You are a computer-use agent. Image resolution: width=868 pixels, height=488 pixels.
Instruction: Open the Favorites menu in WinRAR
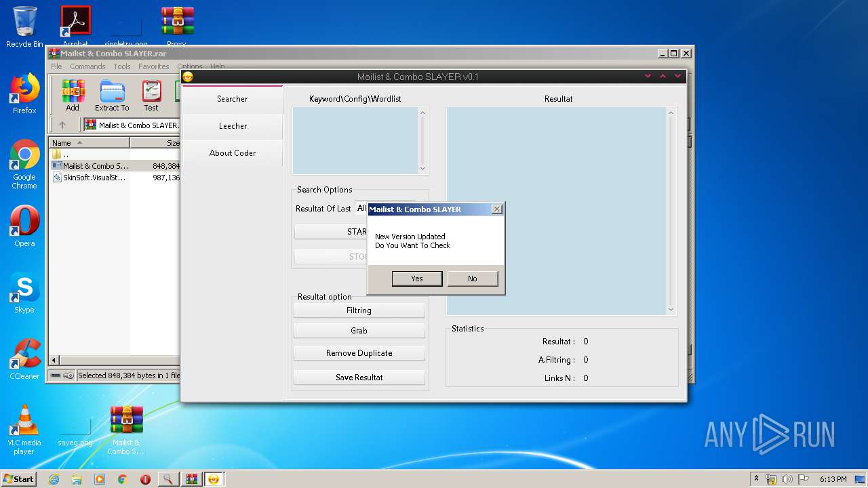click(154, 66)
